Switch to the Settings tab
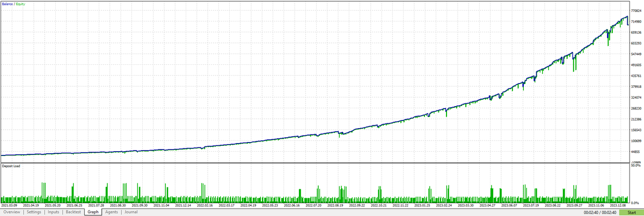The image size is (644, 216). point(34,212)
